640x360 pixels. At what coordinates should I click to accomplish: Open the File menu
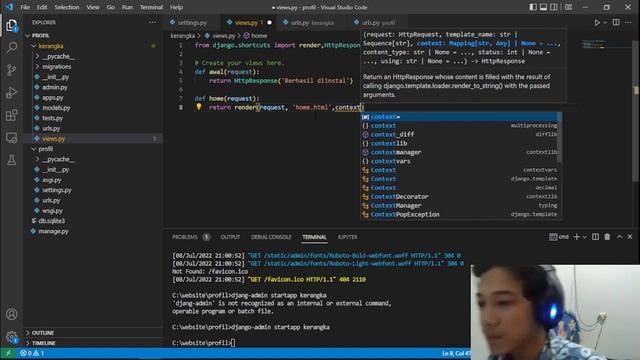pyautogui.click(x=25, y=7)
